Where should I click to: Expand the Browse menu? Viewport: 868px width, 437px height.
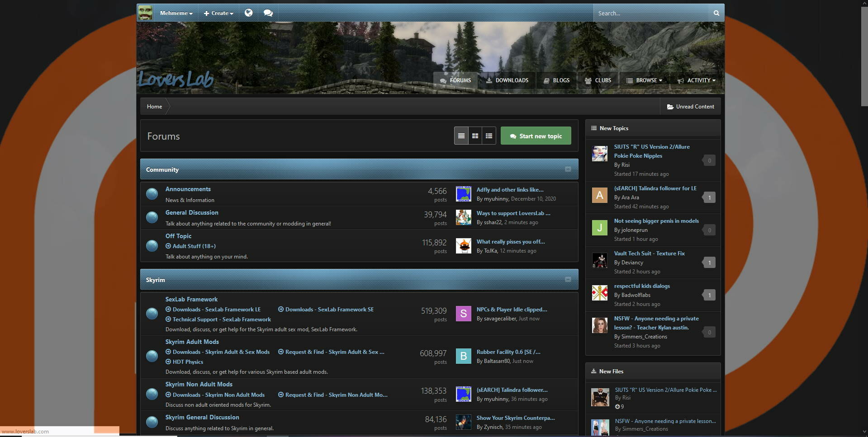click(x=644, y=80)
